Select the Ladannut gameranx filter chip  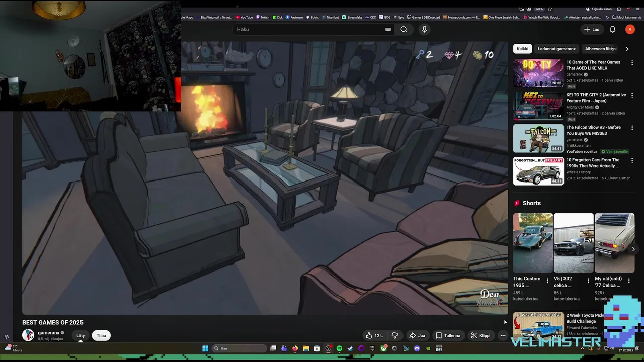coord(556,49)
